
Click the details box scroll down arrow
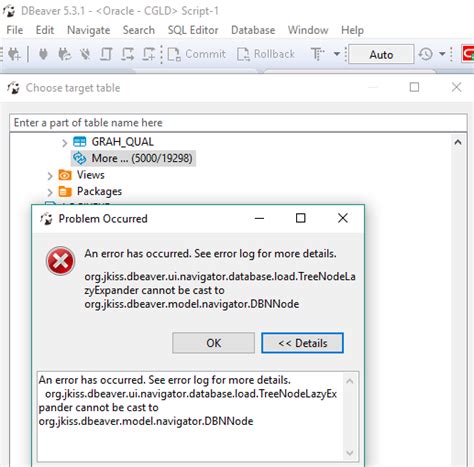[x=350, y=453]
